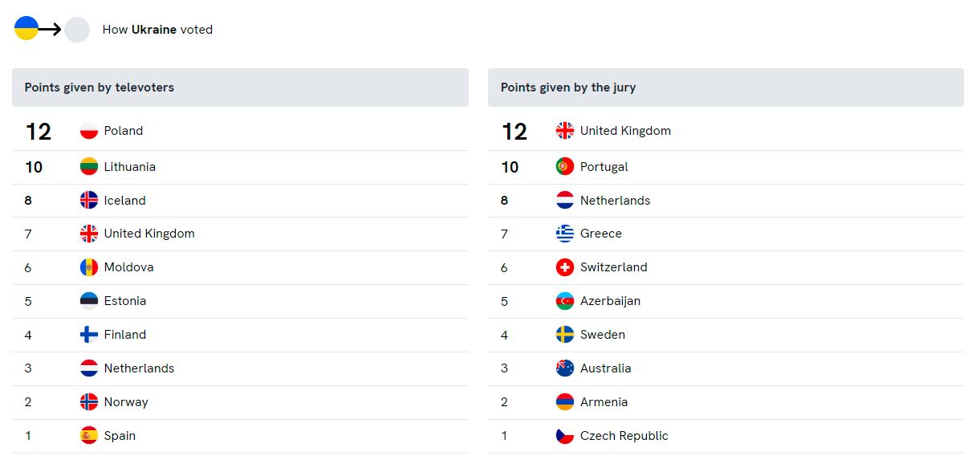This screenshot has height=472, width=980.
Task: Click the Ukraine flag icon at top
Action: pyautogui.click(x=26, y=28)
